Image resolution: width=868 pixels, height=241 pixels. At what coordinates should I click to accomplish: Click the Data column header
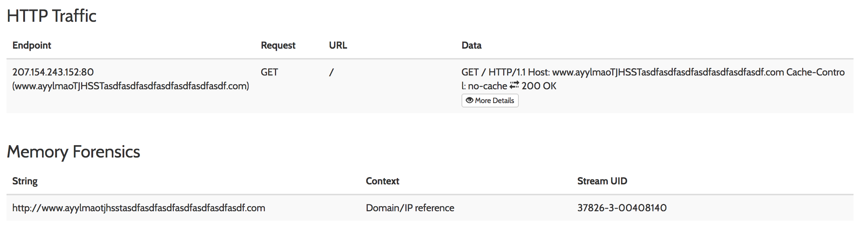pyautogui.click(x=471, y=45)
